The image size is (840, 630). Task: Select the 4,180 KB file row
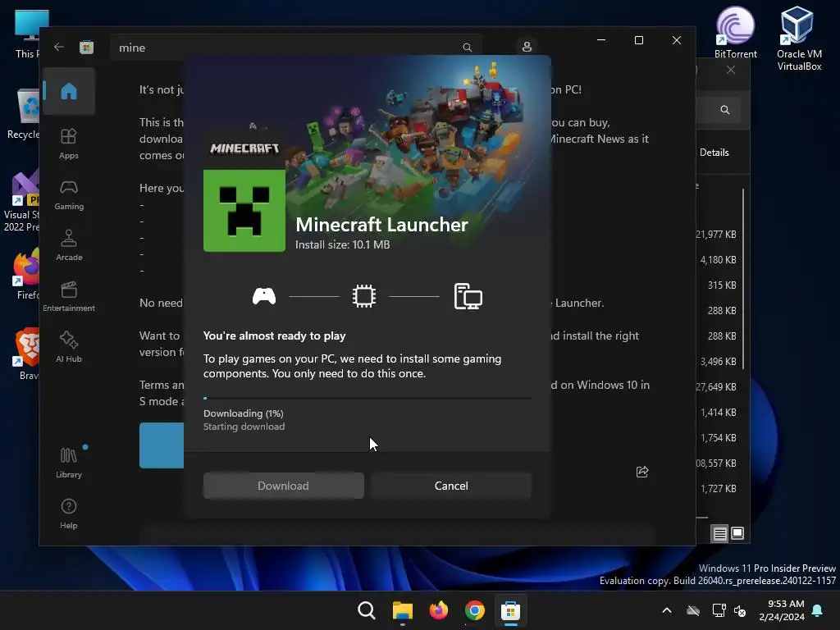pyautogui.click(x=716, y=260)
